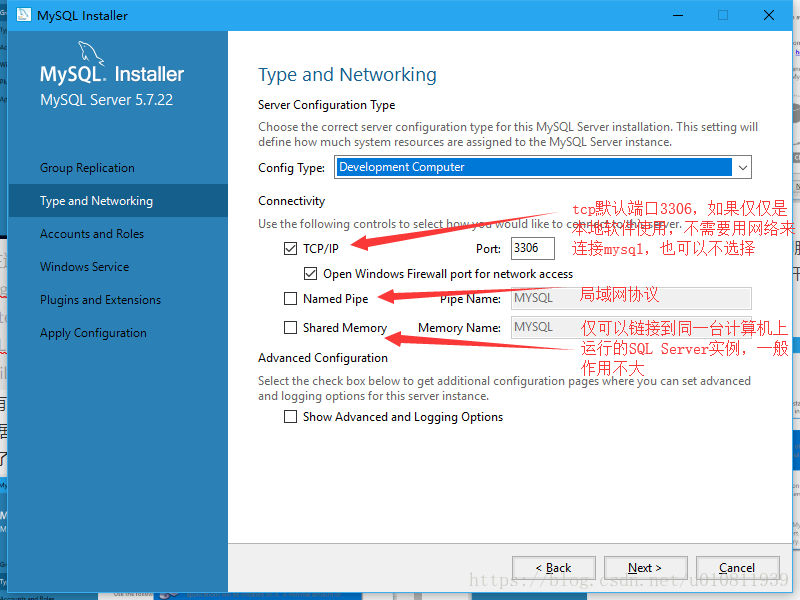Click the MySQL Server 5.7.22 text
The height and width of the screenshot is (600, 800).
click(x=107, y=100)
